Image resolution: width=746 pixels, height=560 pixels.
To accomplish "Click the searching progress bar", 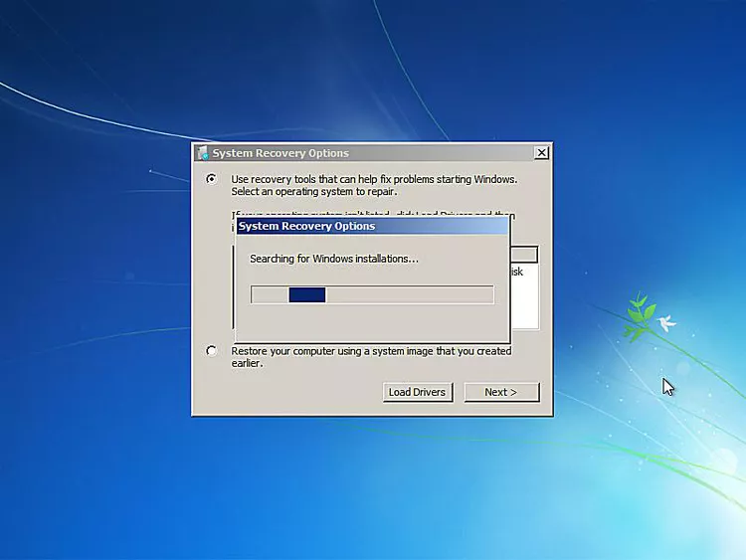I will point(372,294).
